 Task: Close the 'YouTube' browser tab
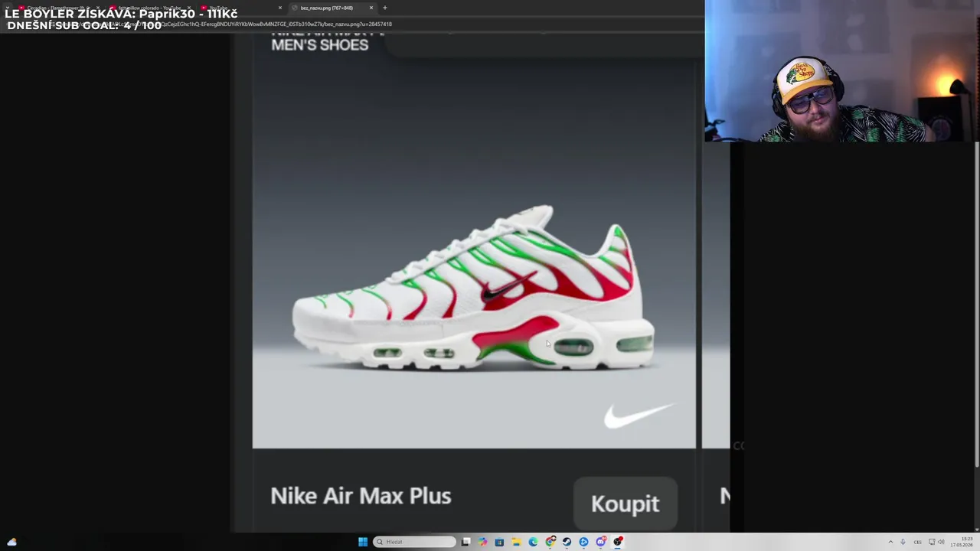pyautogui.click(x=279, y=8)
